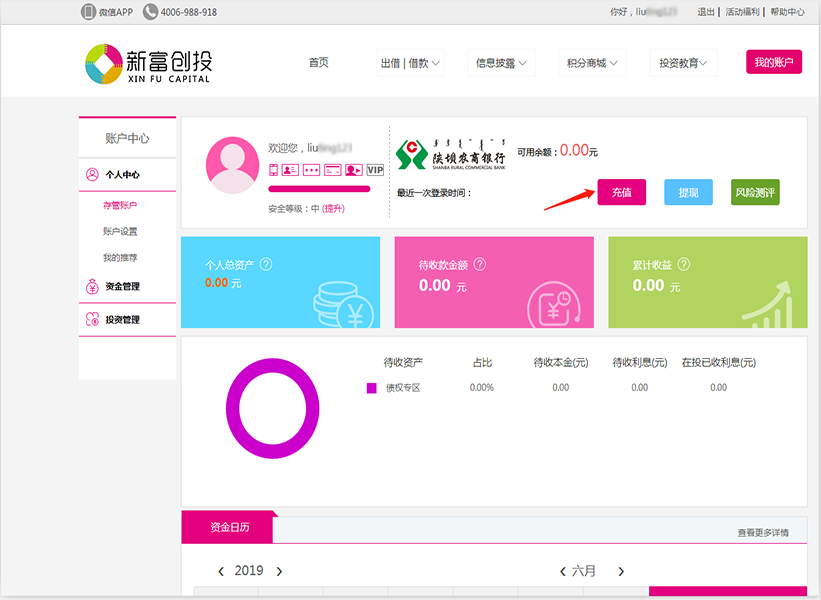The height and width of the screenshot is (600, 821).
Task: Expand the 投资教育 dropdown menu
Action: tap(683, 63)
